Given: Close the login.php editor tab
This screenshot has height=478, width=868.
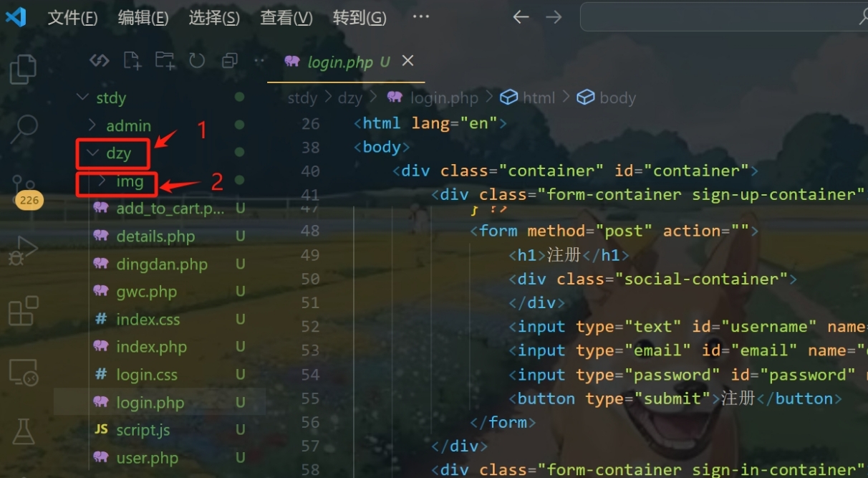Looking at the screenshot, I should pos(408,61).
